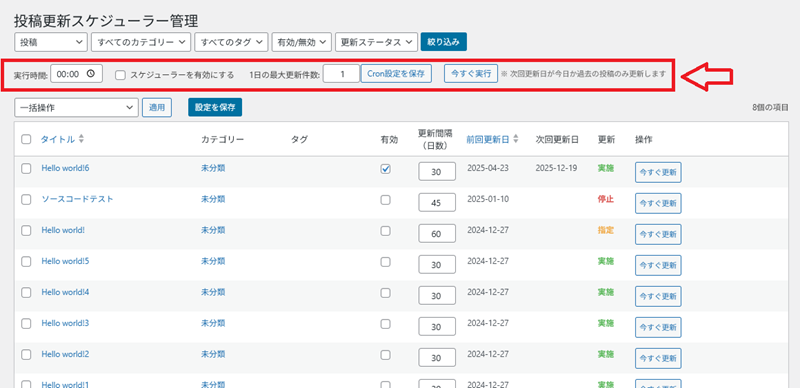Open the すべてのカテゴリー dropdown
Image resolution: width=800 pixels, height=388 pixels.
pyautogui.click(x=141, y=42)
